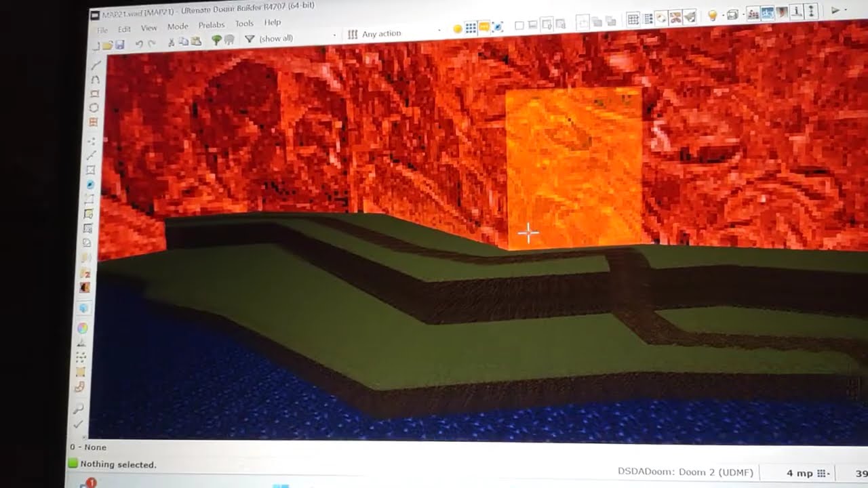Image resolution: width=868 pixels, height=488 pixels.
Task: Click the New Map icon
Action: point(97,45)
